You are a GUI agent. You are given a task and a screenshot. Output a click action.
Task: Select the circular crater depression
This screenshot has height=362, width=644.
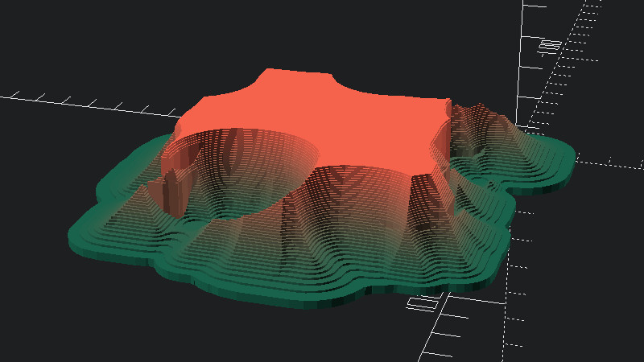242,173
